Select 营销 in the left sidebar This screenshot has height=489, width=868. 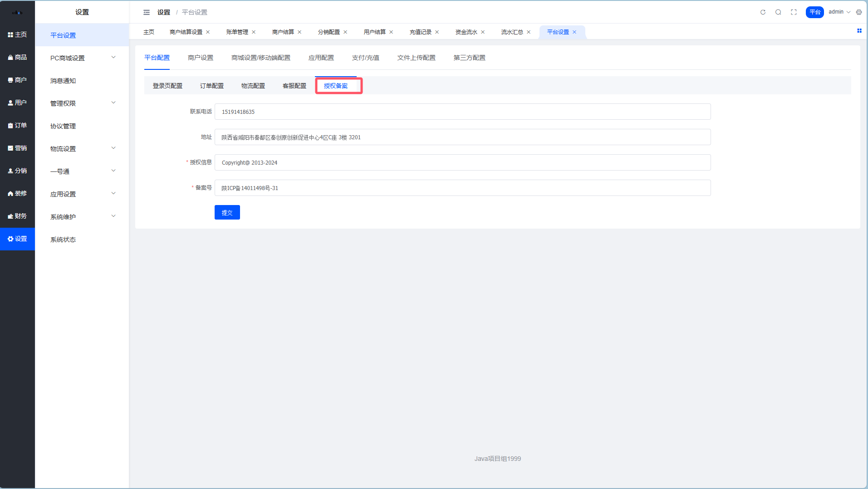click(x=17, y=148)
